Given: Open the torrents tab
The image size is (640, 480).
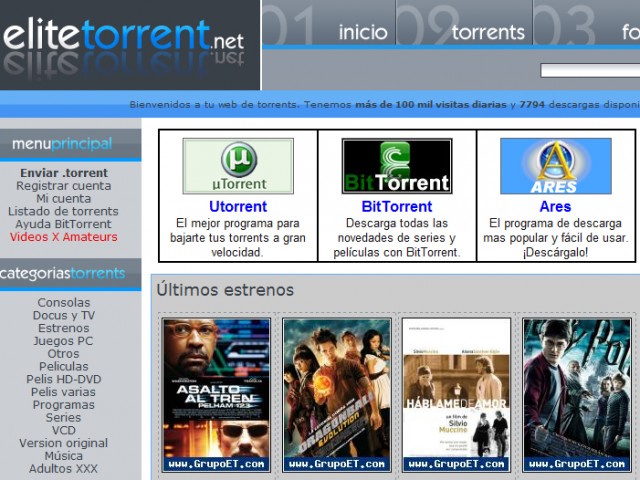Looking at the screenshot, I should point(488,32).
